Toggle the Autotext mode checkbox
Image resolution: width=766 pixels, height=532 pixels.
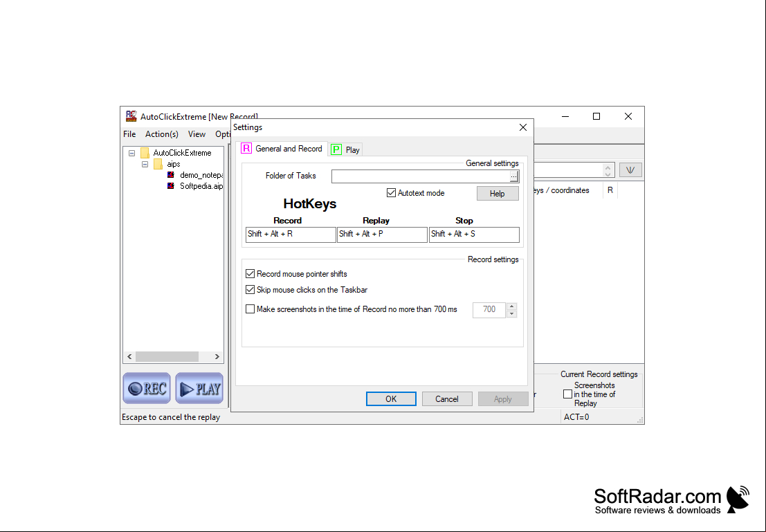[x=391, y=193]
